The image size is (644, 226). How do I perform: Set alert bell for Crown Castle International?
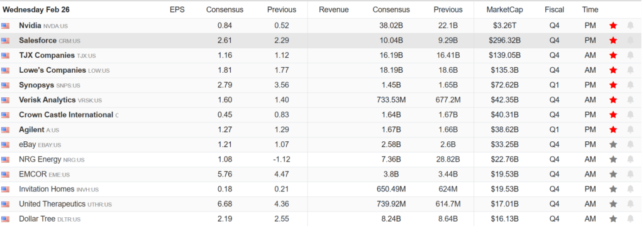click(630, 115)
